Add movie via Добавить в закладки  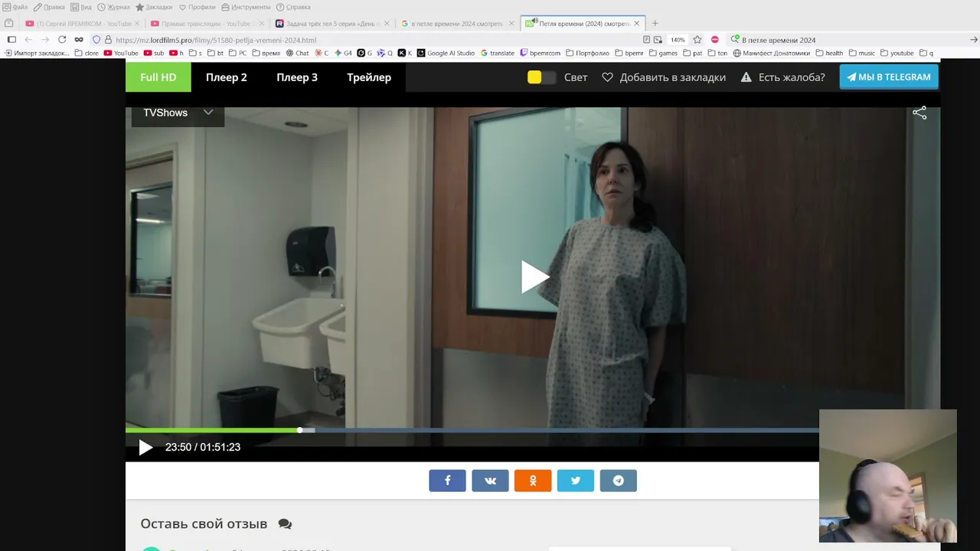pos(664,77)
